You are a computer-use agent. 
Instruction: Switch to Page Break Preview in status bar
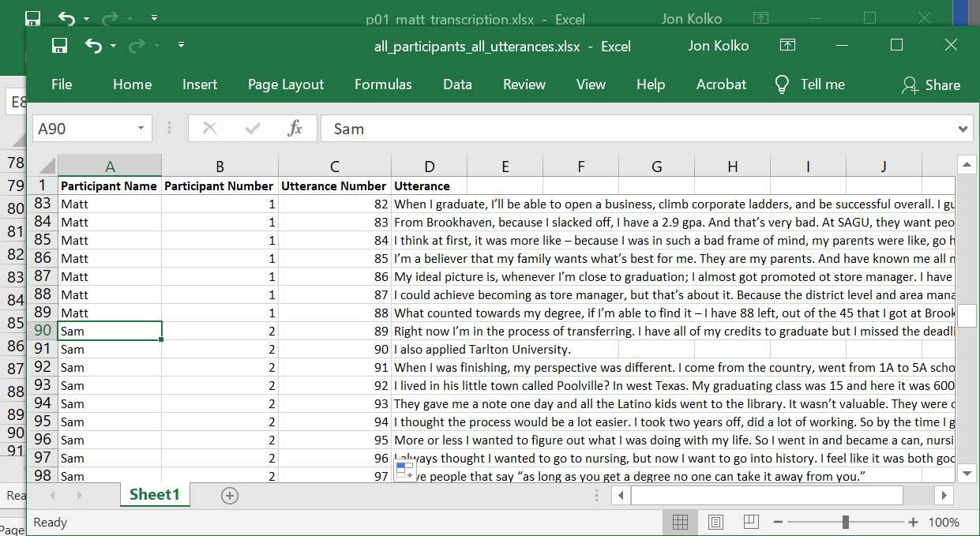pos(752,522)
